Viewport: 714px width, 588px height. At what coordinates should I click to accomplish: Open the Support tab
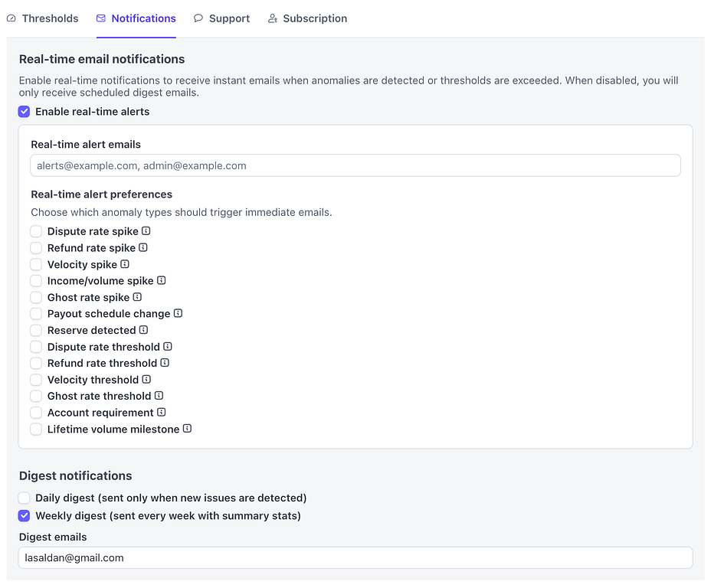click(x=221, y=18)
